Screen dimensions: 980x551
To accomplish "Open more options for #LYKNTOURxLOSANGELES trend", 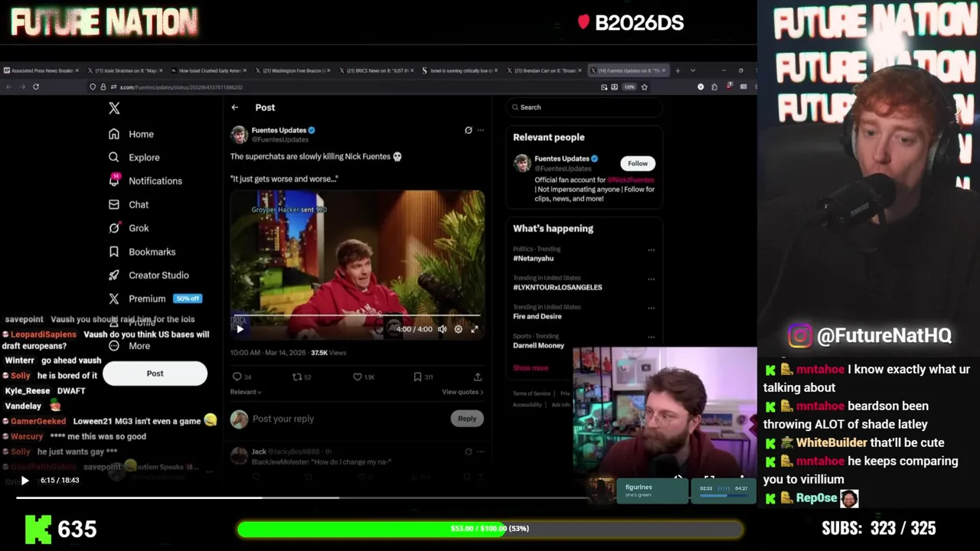I will click(x=652, y=279).
